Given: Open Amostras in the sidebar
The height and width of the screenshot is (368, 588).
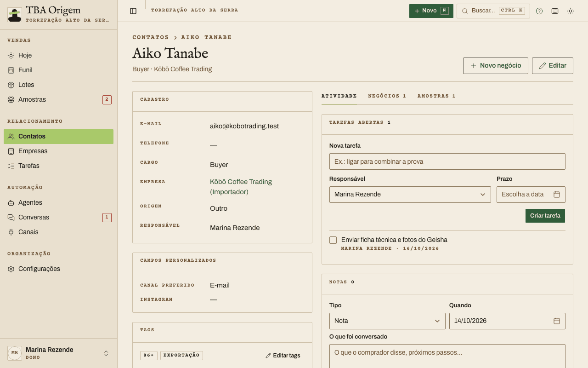Looking at the screenshot, I should point(58,99).
